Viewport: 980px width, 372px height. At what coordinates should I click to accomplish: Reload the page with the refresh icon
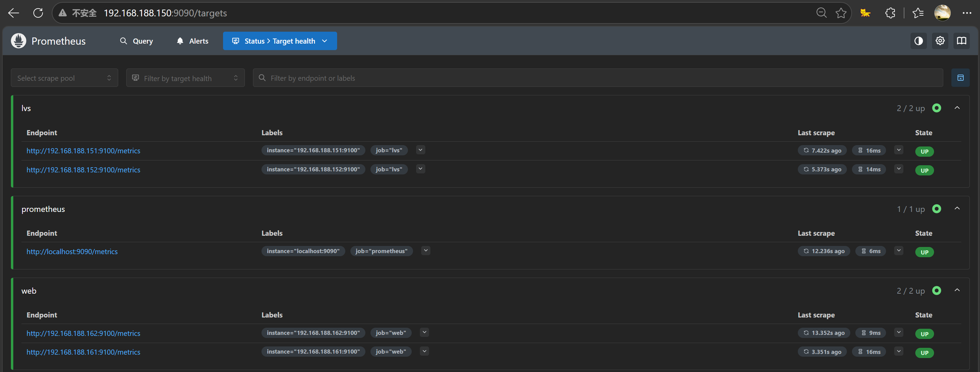[38, 13]
